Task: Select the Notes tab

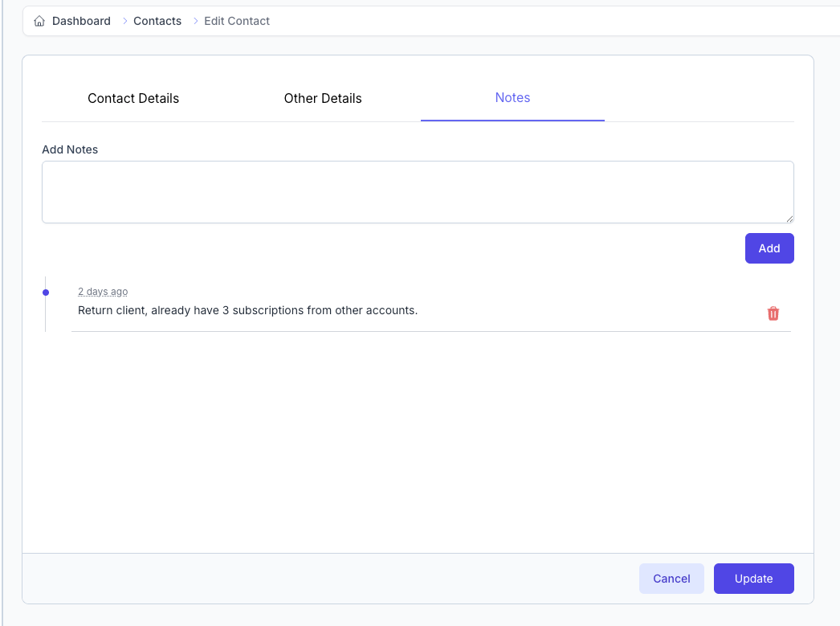Action: (x=512, y=97)
